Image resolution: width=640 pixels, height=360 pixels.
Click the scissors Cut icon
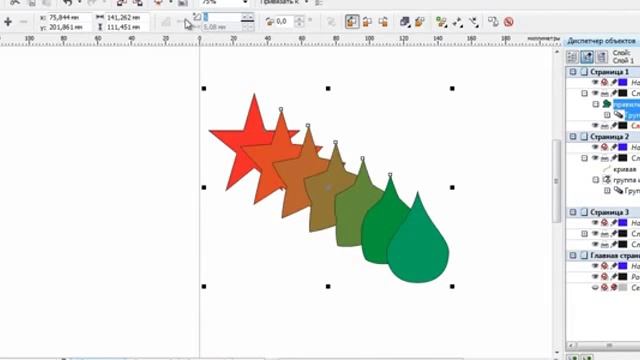click(15, 2)
